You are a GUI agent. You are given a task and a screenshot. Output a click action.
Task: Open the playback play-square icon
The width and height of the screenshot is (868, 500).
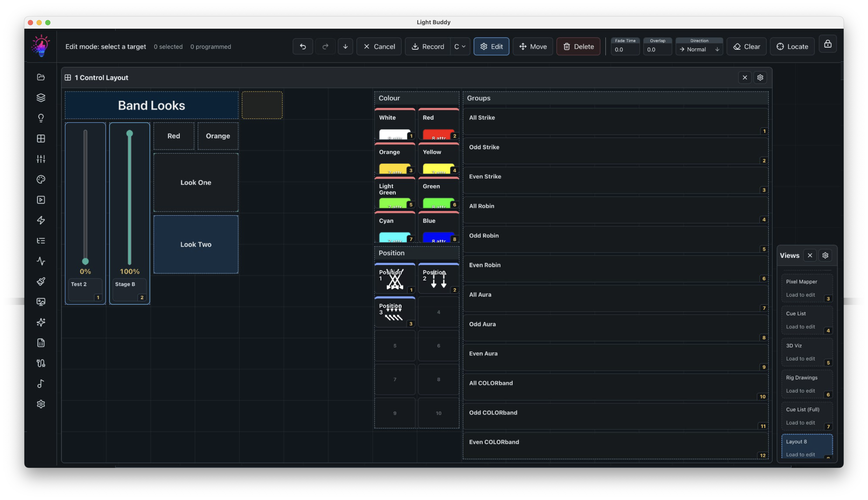tap(41, 200)
